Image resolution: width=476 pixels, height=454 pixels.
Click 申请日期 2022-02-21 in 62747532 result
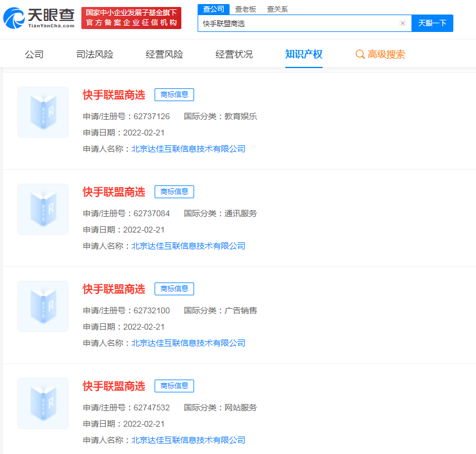124,424
